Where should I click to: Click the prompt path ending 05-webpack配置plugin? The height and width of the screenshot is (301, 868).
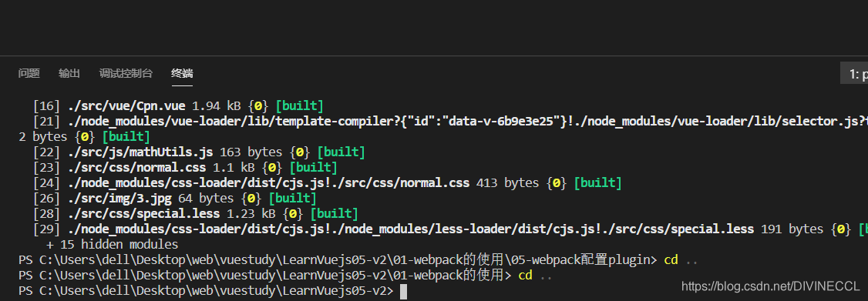[338, 260]
